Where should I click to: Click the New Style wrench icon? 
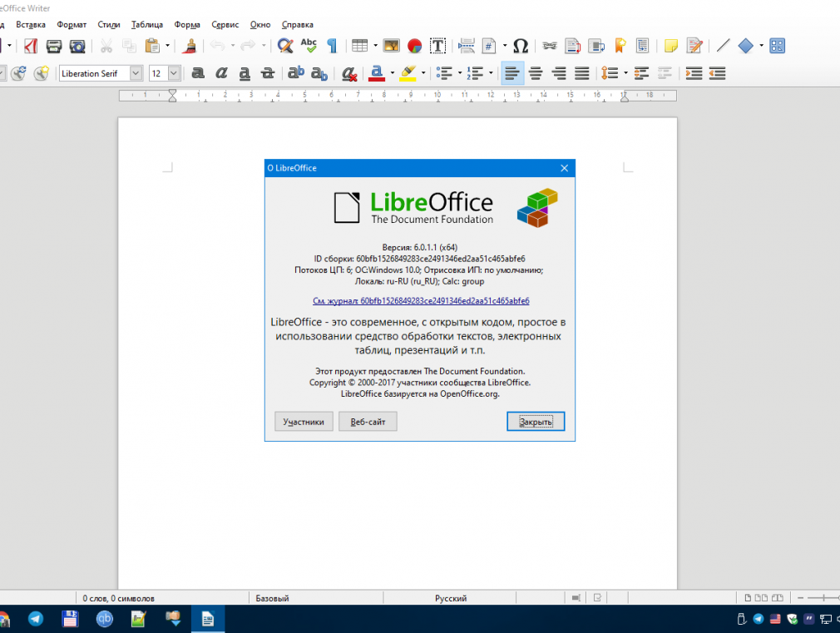click(x=42, y=73)
